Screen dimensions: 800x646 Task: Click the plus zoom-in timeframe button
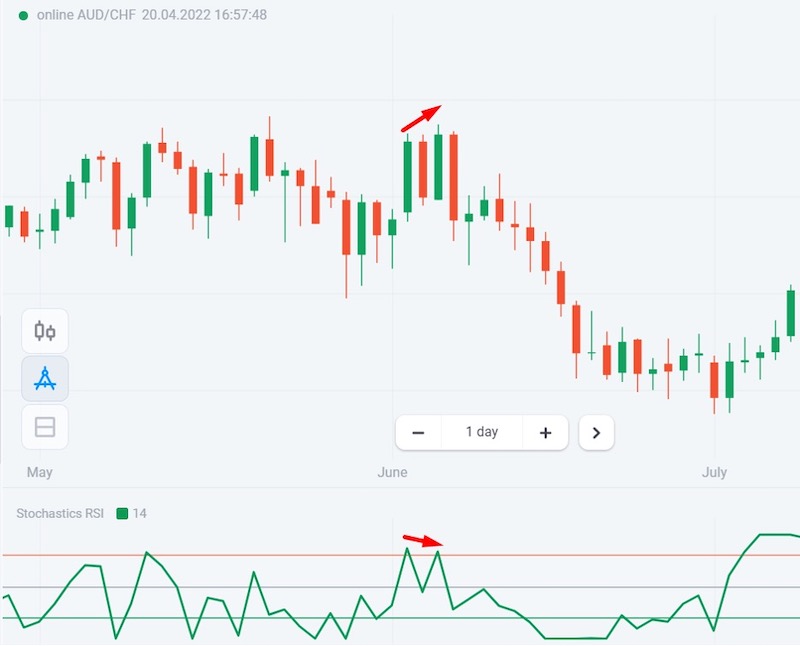[545, 433]
